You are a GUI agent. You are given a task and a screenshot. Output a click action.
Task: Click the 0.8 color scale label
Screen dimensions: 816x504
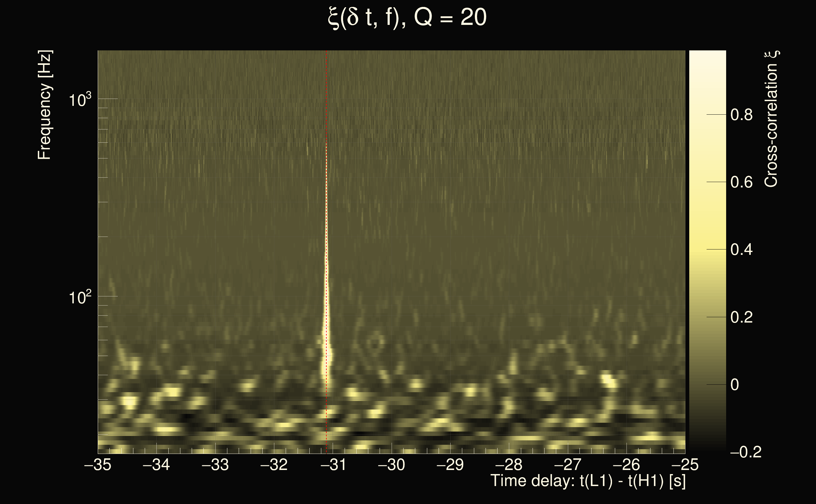coord(741,115)
